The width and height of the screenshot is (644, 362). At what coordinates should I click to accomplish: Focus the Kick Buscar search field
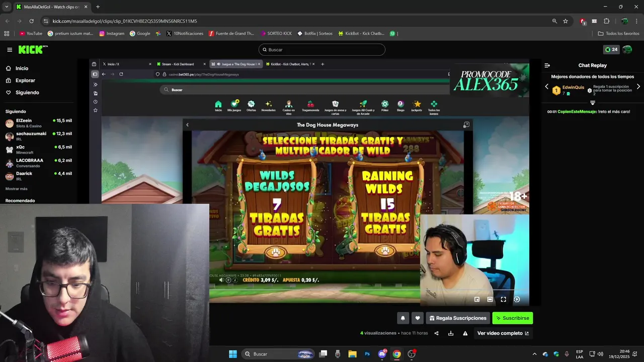click(322, 50)
